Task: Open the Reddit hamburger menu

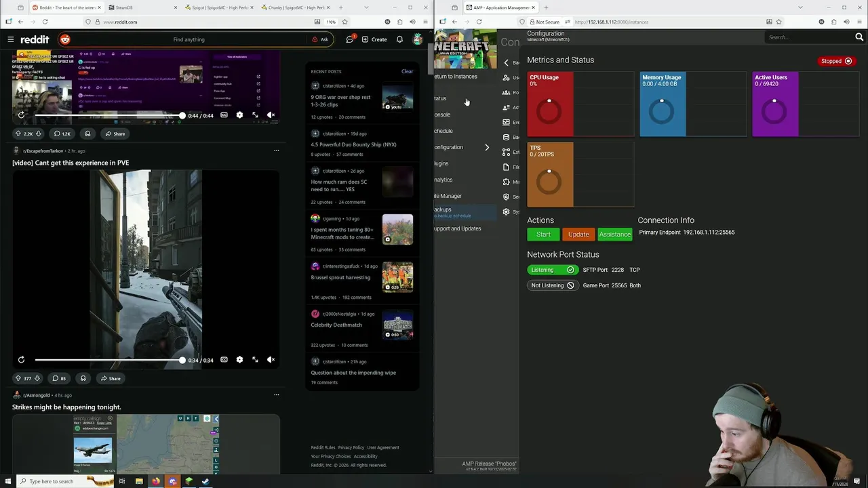Action: pyautogui.click(x=10, y=39)
